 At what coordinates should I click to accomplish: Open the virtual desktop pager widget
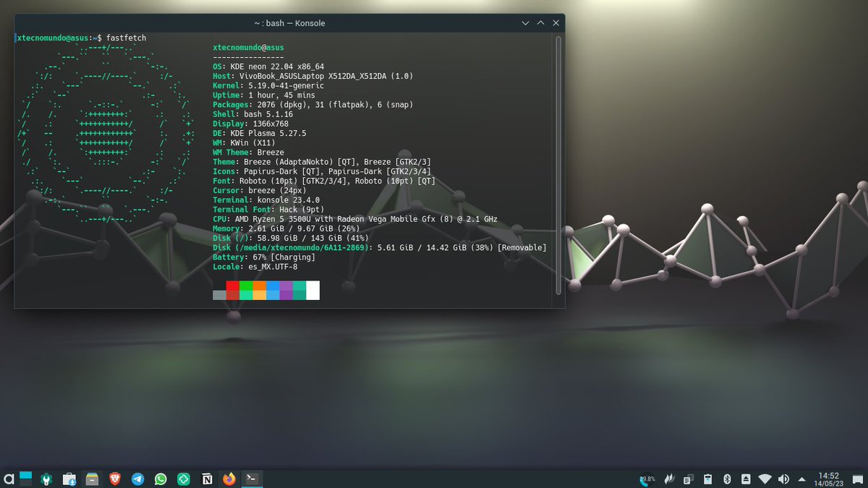click(26, 479)
